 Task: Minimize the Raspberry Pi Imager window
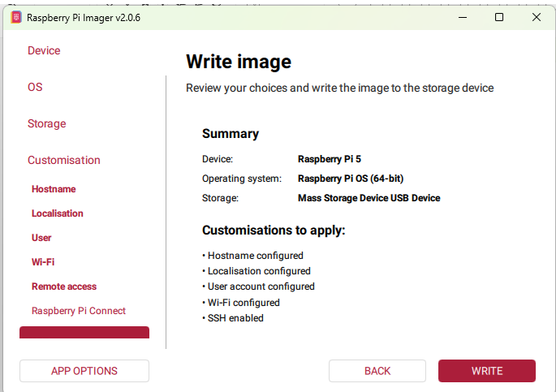point(463,17)
